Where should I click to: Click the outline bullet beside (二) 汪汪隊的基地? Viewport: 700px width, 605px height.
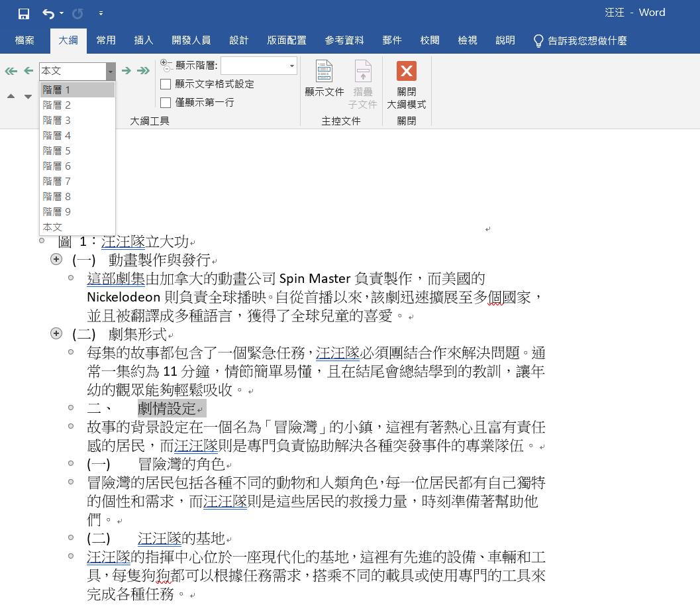(71, 537)
